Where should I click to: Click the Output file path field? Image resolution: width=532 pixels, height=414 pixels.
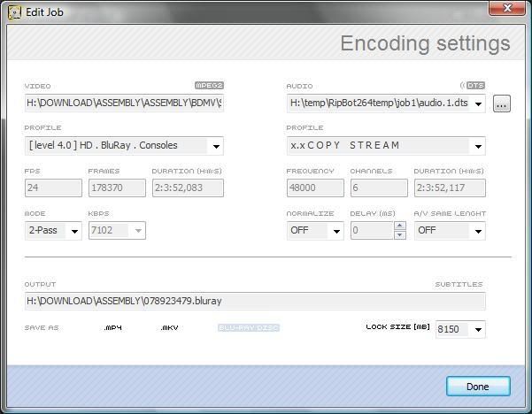pyautogui.click(x=255, y=301)
